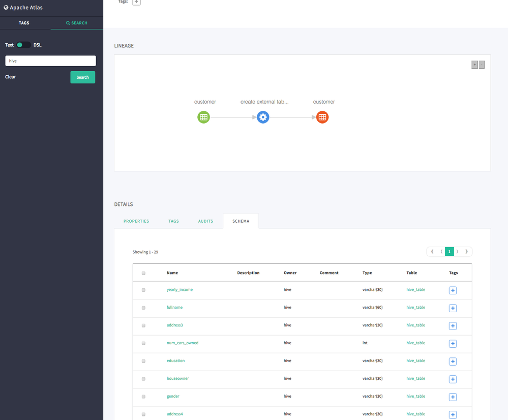Go to last page of schema

(x=466, y=252)
